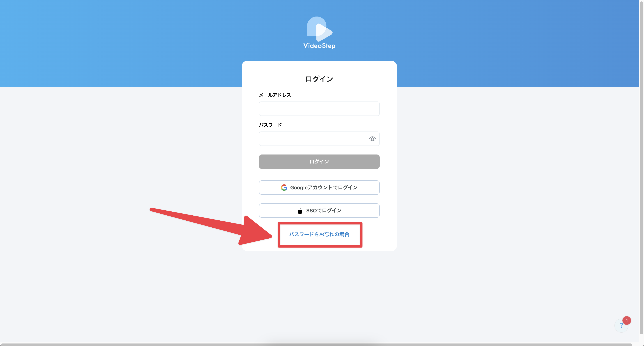
Task: Click the VideoStep wordmark text under logo
Action: pyautogui.click(x=319, y=46)
